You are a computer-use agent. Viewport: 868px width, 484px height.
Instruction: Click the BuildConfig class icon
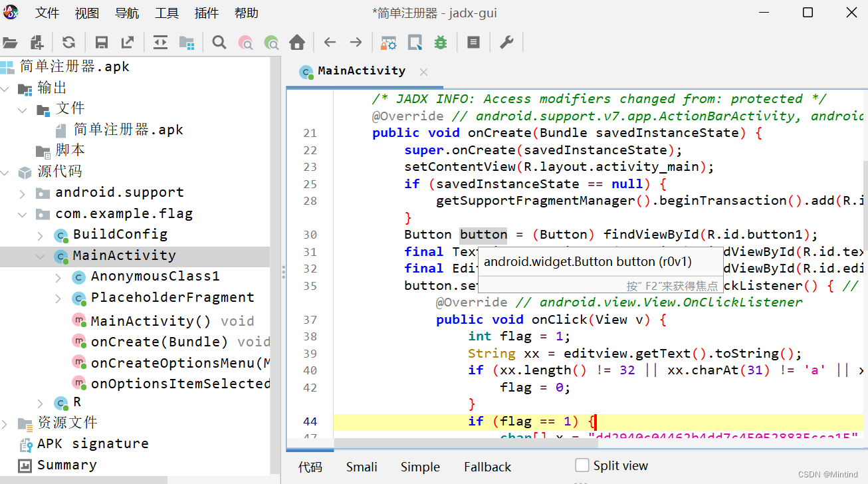[61, 235]
